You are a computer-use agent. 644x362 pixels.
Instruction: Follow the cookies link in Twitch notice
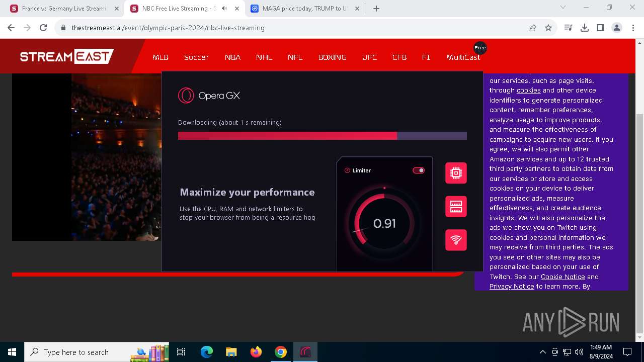coord(529,90)
